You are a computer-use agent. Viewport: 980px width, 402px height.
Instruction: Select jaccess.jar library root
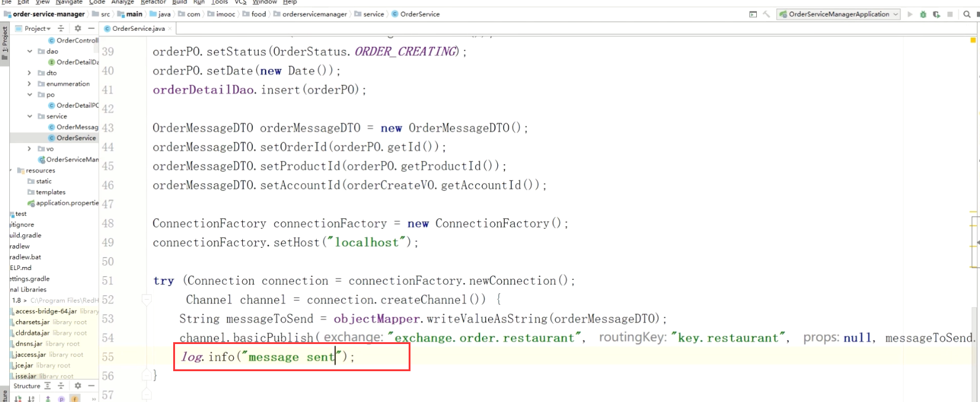(x=47, y=355)
